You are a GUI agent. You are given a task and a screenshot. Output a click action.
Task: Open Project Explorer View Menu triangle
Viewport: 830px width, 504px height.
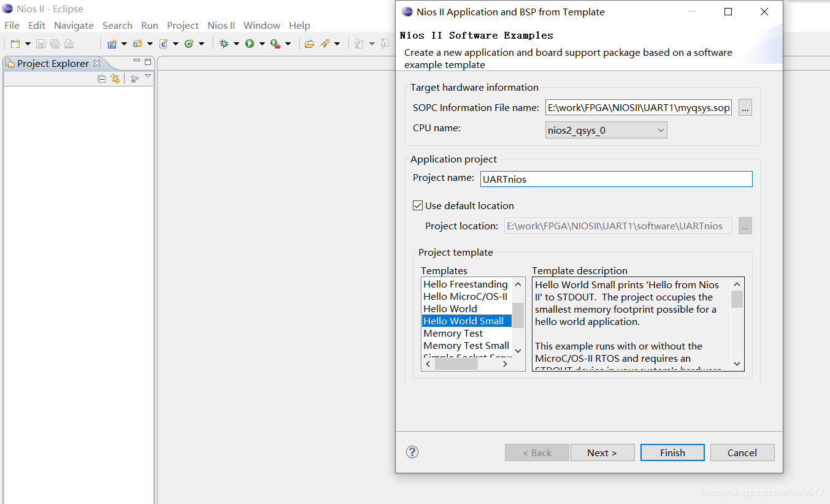pyautogui.click(x=148, y=76)
